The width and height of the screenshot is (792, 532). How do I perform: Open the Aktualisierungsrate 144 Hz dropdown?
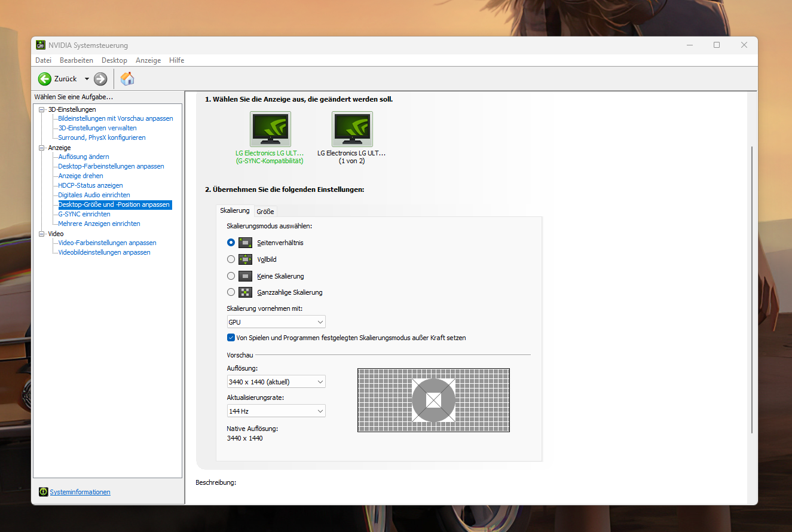click(x=276, y=411)
